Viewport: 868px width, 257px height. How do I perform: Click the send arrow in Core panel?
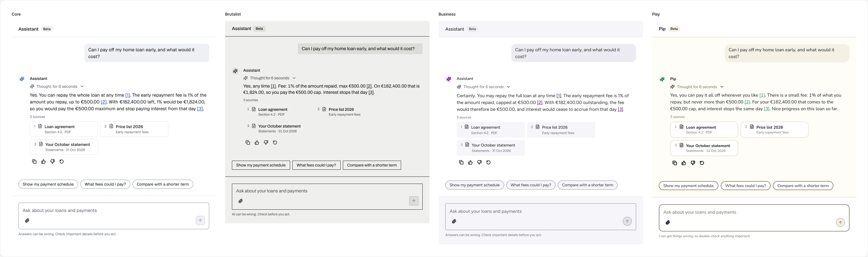coord(200,221)
